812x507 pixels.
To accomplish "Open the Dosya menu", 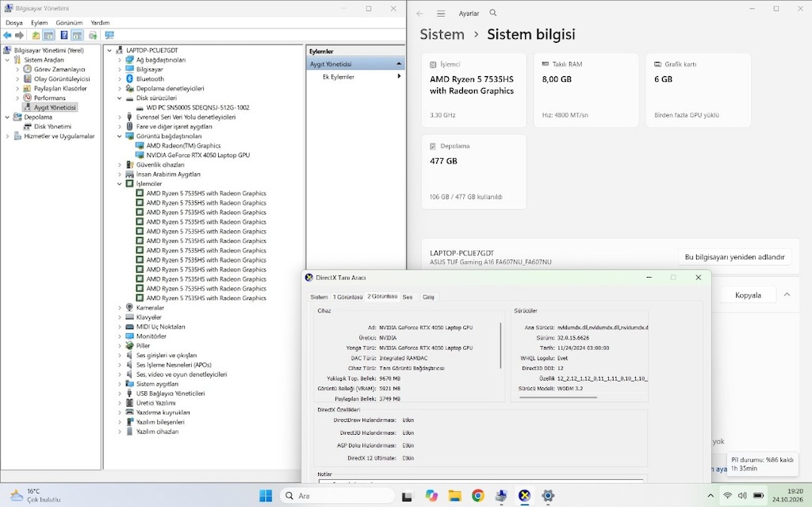I will click(x=14, y=23).
